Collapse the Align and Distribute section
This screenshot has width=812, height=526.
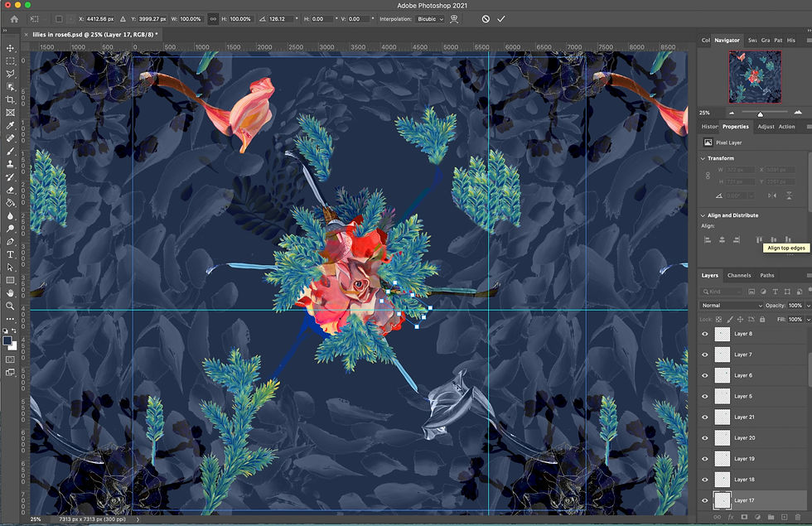703,215
